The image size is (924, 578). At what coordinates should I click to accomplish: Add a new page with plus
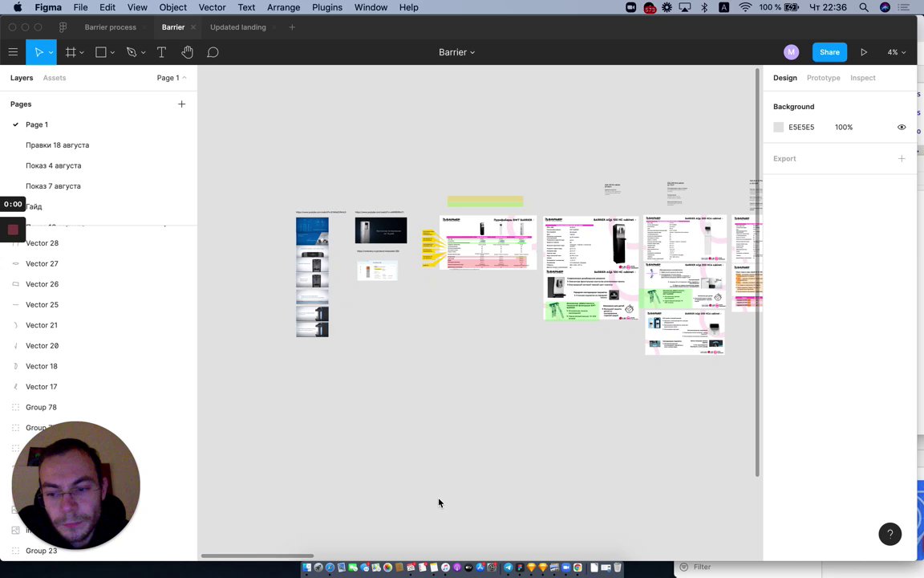click(181, 104)
